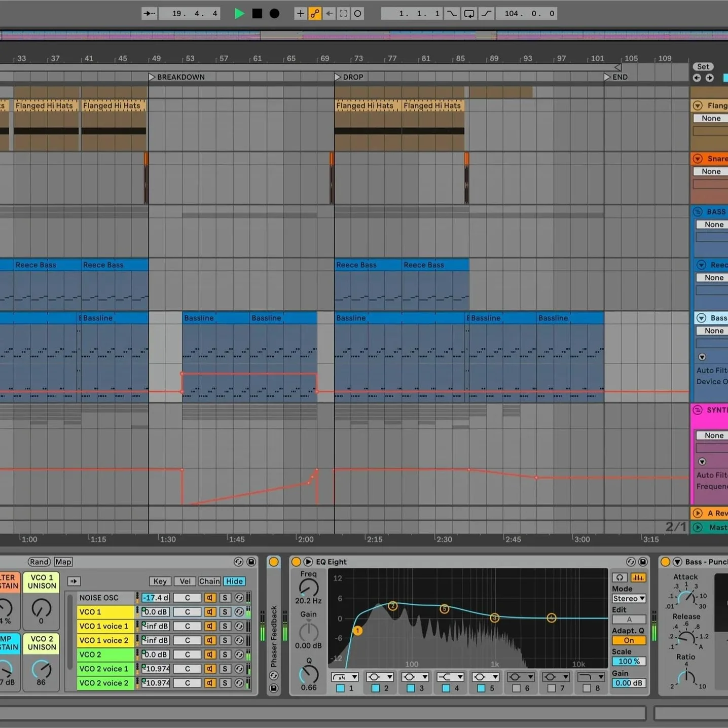728x728 pixels.
Task: Toggle the punch-in switch
Action: pos(451,14)
